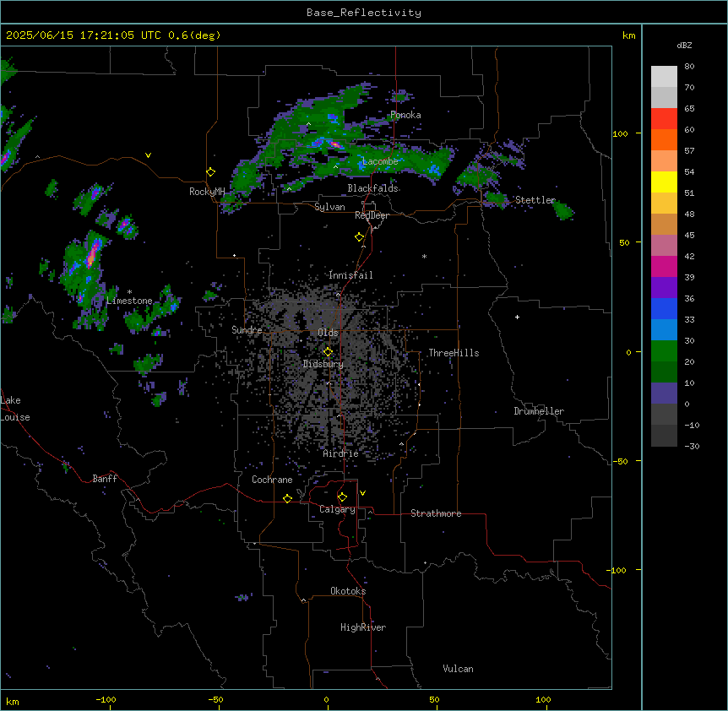Click the Lake Louise label
728x711 pixels.
click(15, 409)
